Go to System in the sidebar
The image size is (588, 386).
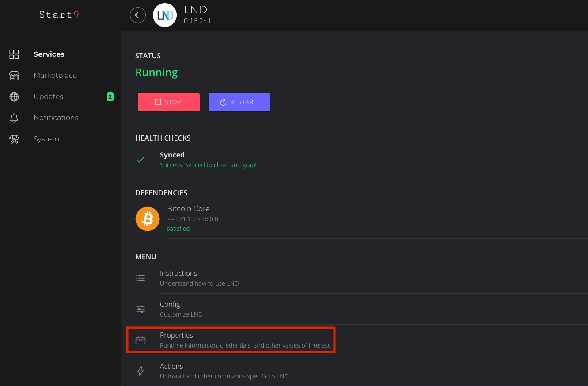coord(46,139)
